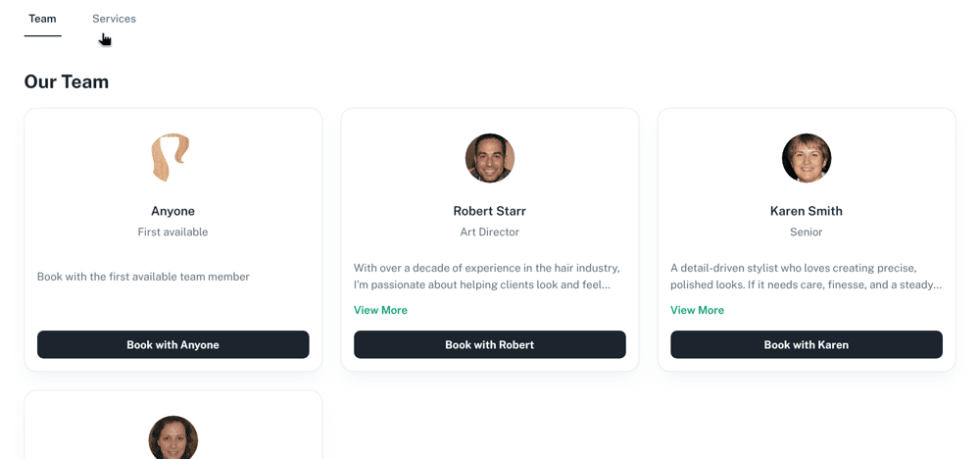Image resolution: width=980 pixels, height=459 pixels.
Task: Click the Senior role label
Action: 807,232
